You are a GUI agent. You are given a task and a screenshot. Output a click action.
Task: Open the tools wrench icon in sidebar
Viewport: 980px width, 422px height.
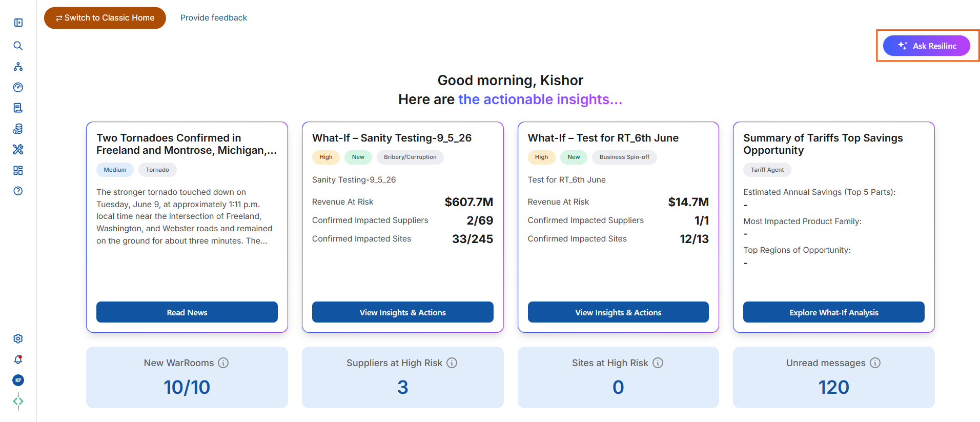coord(18,149)
